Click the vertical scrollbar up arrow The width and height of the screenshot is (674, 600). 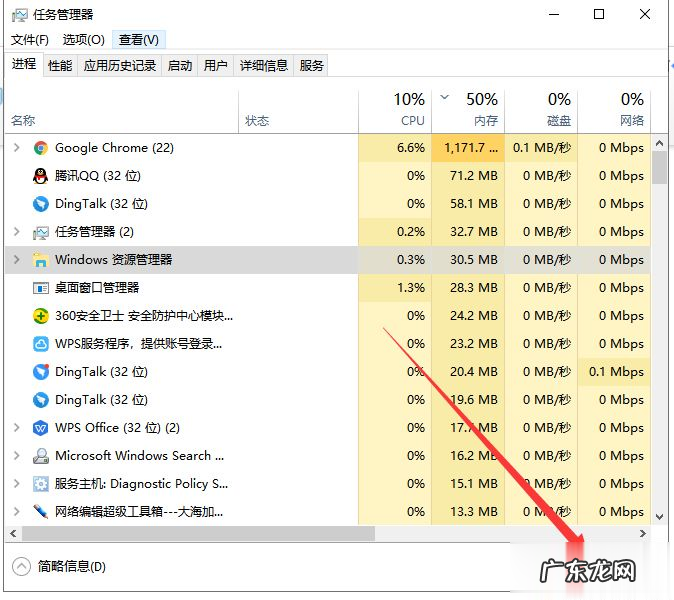[x=659, y=143]
